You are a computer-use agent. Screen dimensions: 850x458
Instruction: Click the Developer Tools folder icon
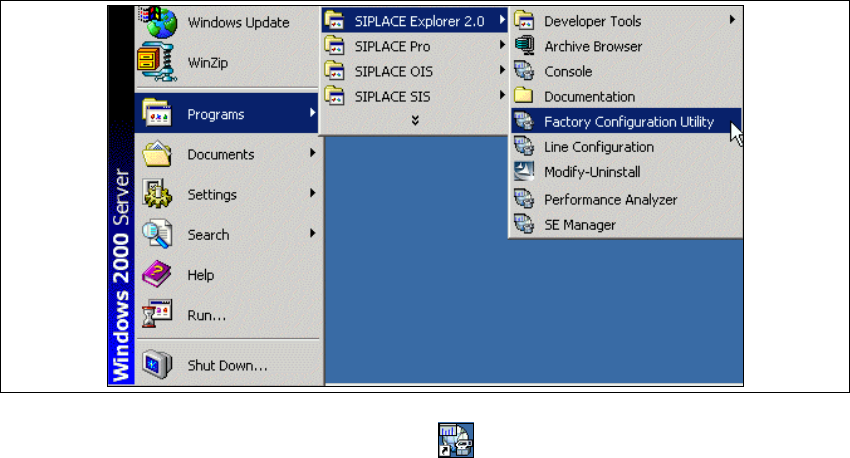tap(524, 21)
